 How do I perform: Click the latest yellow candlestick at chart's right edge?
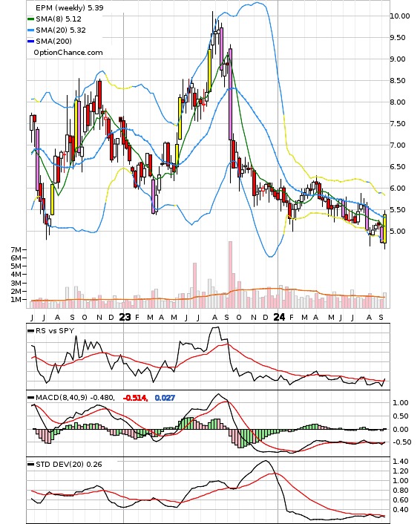tap(385, 229)
